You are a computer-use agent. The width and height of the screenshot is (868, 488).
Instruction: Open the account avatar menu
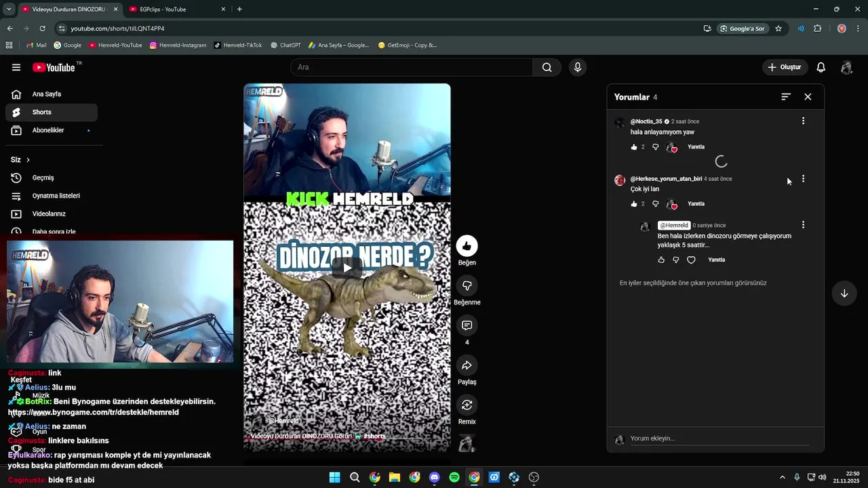tap(846, 67)
